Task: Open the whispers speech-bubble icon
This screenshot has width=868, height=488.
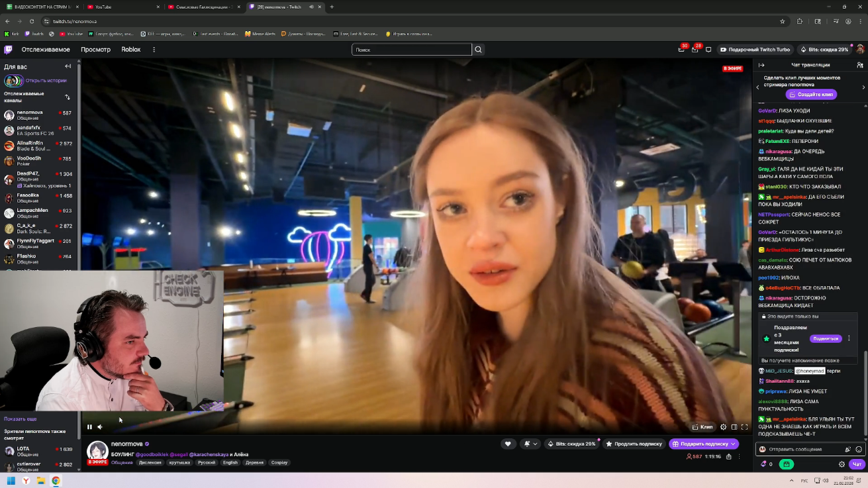Action: click(708, 50)
